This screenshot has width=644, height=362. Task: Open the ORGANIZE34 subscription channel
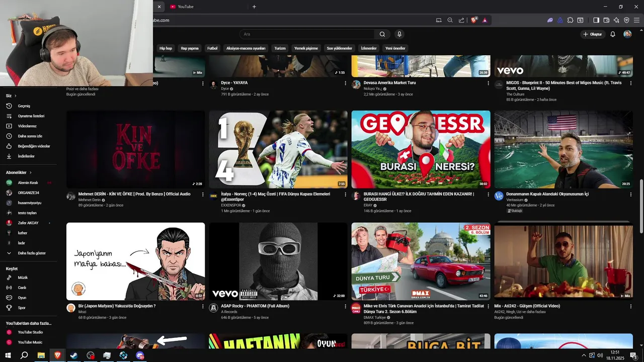pos(28,193)
